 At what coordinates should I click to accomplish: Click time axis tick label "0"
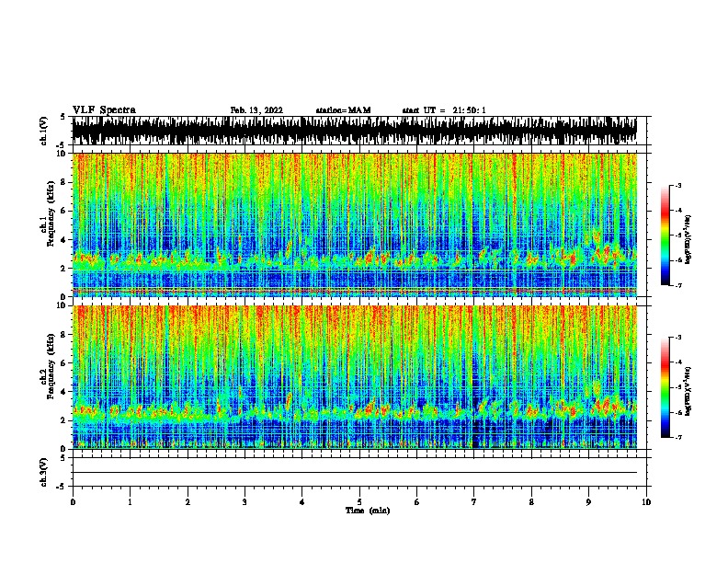(x=73, y=502)
